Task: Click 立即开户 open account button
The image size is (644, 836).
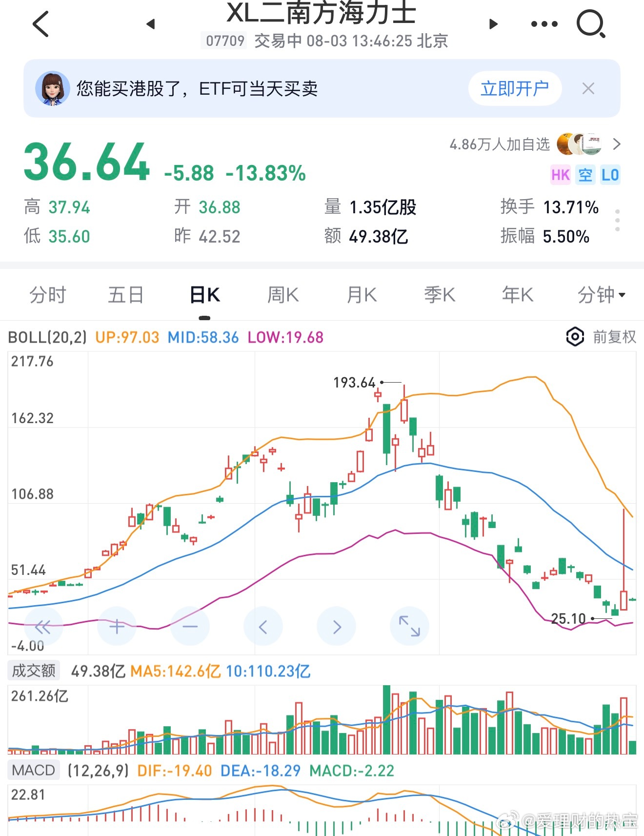Action: [515, 88]
